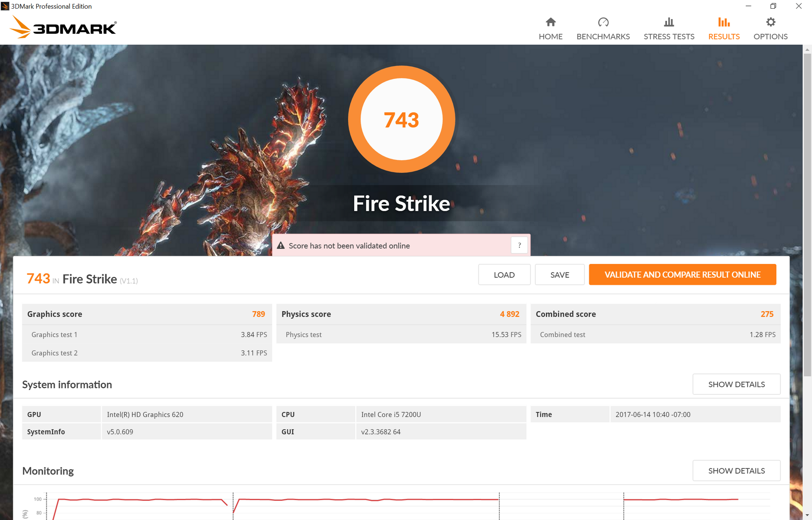Viewport: 812px width, 520px height.
Task: Click the LOAD button
Action: (x=504, y=275)
